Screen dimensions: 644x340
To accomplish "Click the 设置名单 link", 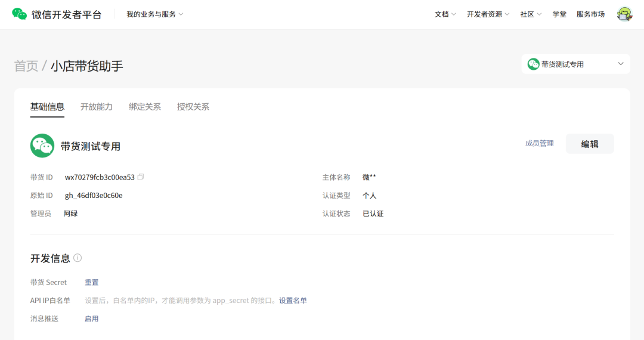I will [293, 301].
